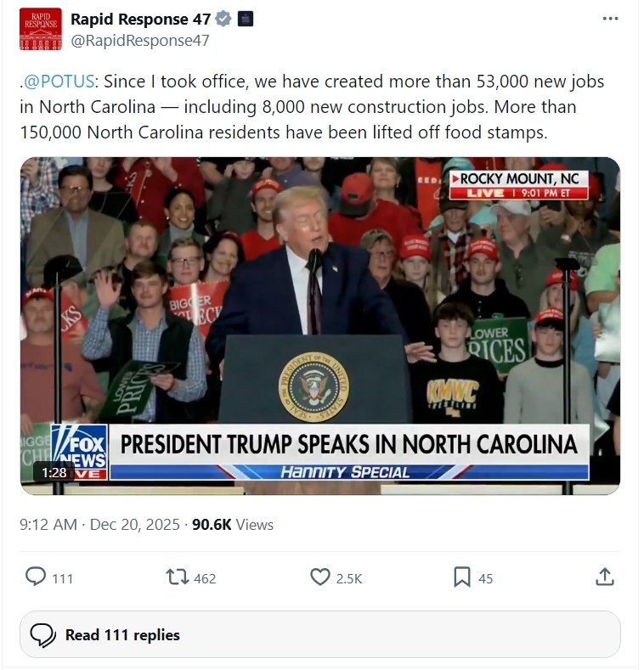Click the 90.6K Views count
The height and width of the screenshot is (670, 644).
coord(233,524)
